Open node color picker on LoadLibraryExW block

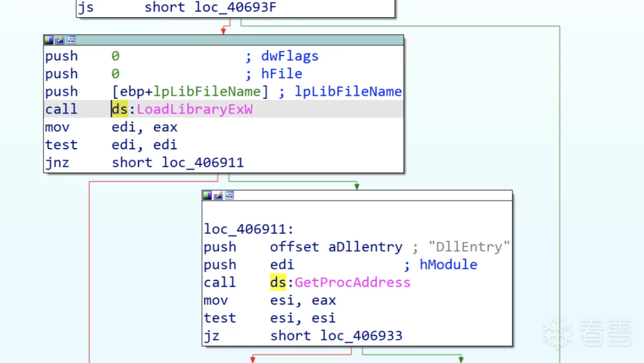pyautogui.click(x=49, y=40)
